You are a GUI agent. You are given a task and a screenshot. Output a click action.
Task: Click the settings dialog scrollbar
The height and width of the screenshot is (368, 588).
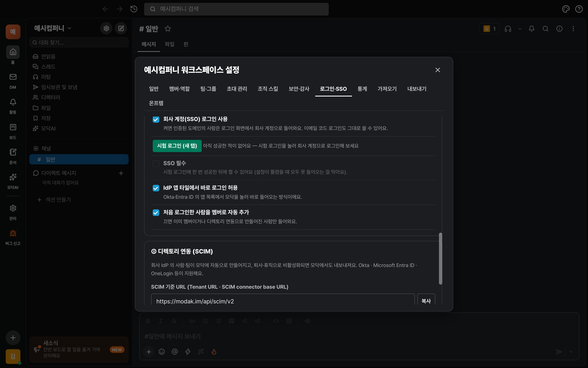[440, 259]
